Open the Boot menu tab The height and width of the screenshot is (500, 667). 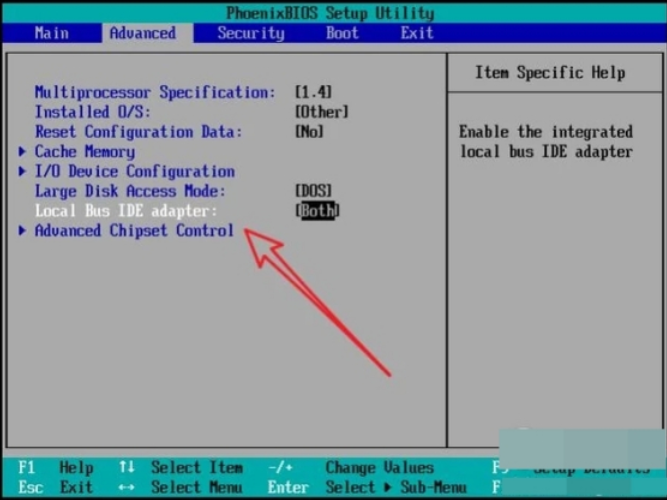(x=342, y=33)
